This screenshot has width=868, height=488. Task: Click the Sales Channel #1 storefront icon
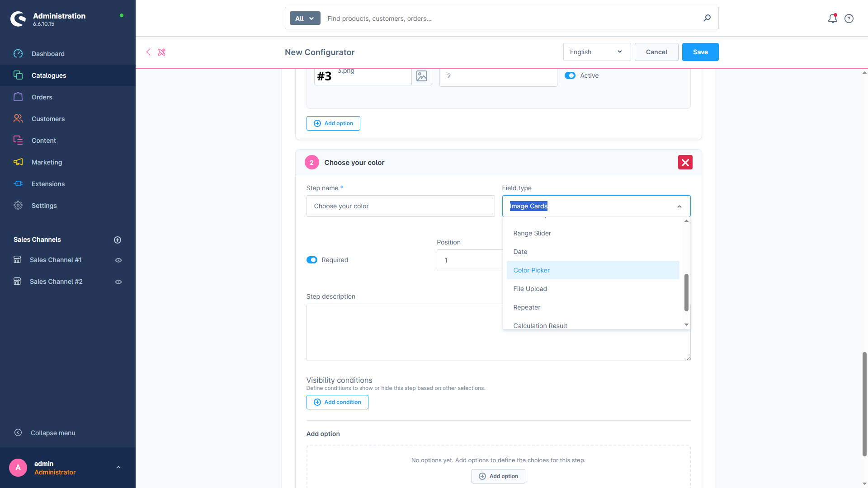(17, 260)
